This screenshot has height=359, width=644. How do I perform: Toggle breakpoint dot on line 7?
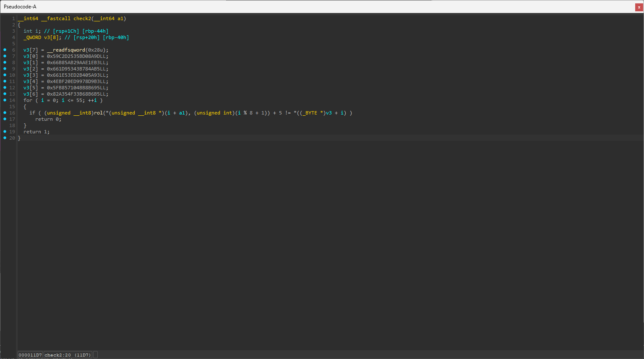pos(5,56)
